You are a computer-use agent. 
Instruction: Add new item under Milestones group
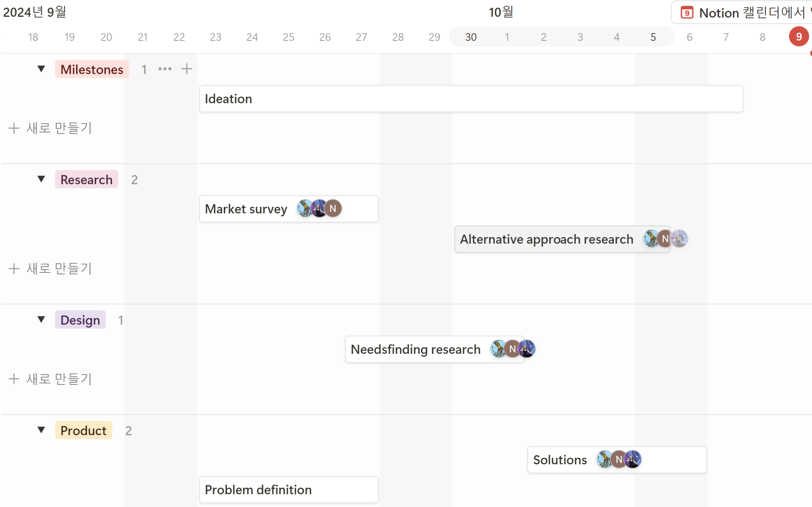click(x=50, y=128)
